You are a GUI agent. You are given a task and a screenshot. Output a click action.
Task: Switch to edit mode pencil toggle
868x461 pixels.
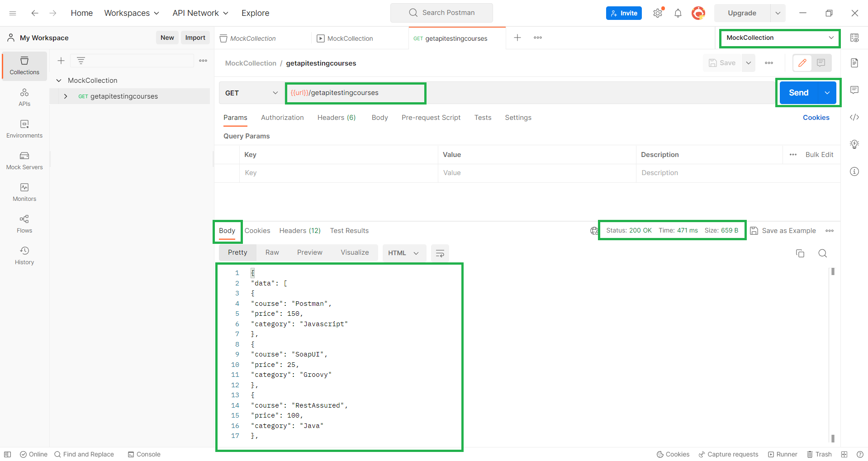coord(802,63)
